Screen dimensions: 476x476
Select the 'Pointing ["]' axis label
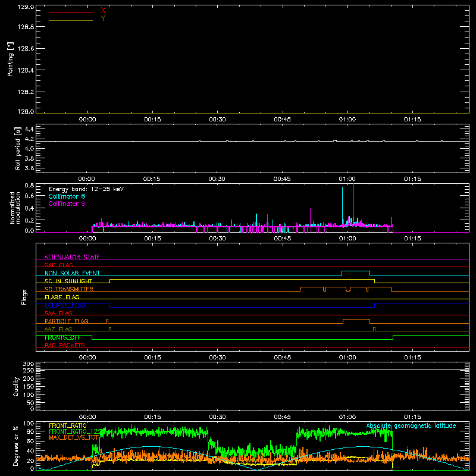click(x=11, y=59)
